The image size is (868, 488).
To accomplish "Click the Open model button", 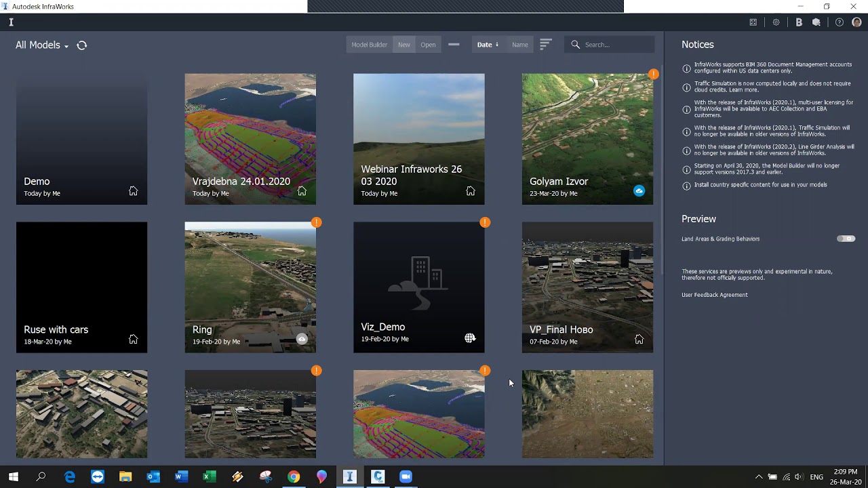I will (428, 45).
